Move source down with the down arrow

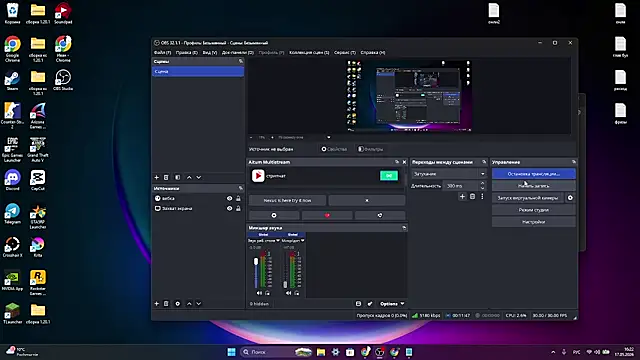click(199, 304)
